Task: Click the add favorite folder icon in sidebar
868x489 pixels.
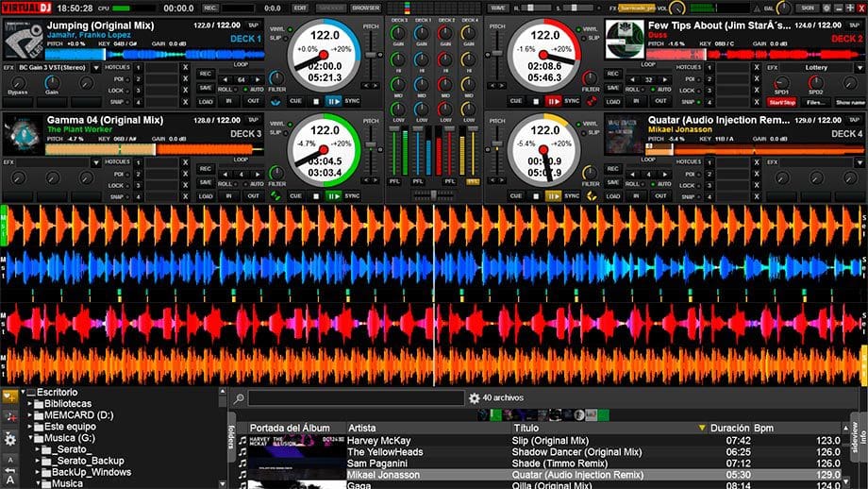Action: coord(9,396)
